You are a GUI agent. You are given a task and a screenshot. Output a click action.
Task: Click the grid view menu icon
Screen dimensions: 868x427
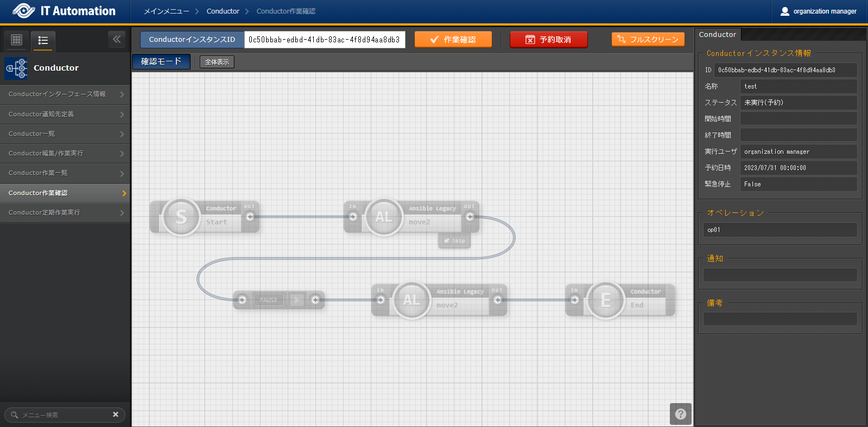pos(16,40)
